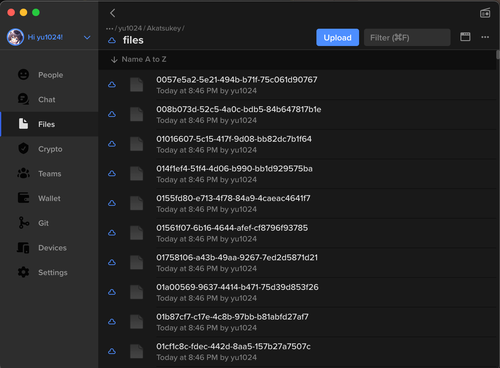Click the Upload button
Image resolution: width=500 pixels, height=368 pixels.
click(337, 37)
